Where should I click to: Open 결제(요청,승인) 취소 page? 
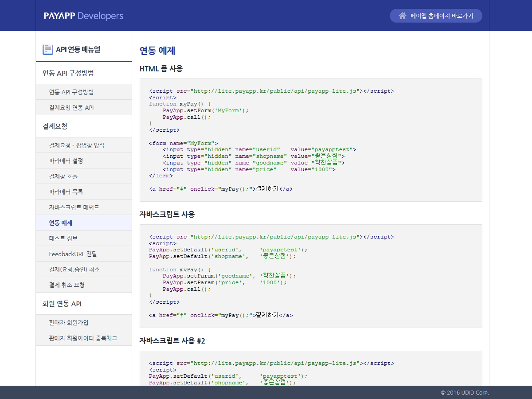coord(84,270)
